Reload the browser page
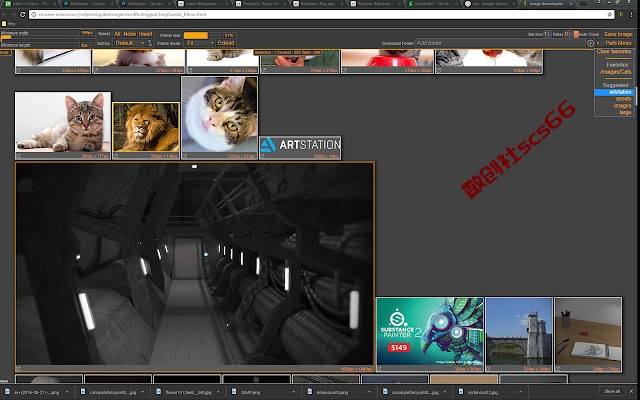The height and width of the screenshot is (400, 640). (x=23, y=15)
